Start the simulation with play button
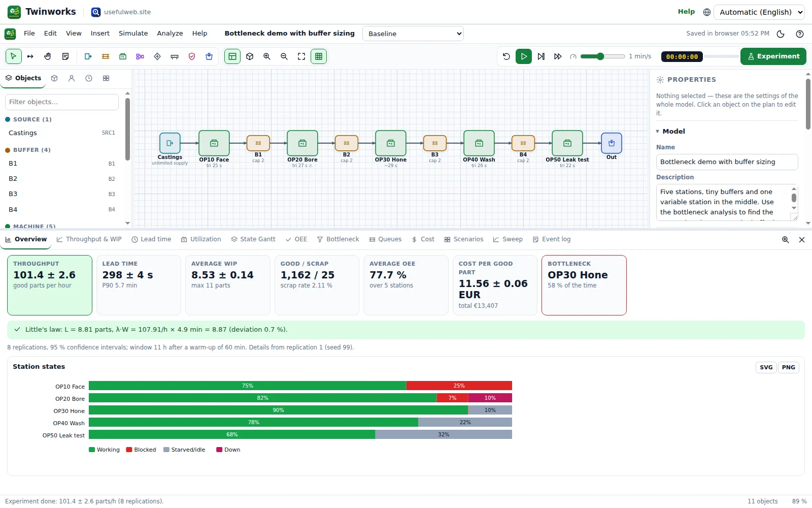812x508 pixels. (524, 56)
